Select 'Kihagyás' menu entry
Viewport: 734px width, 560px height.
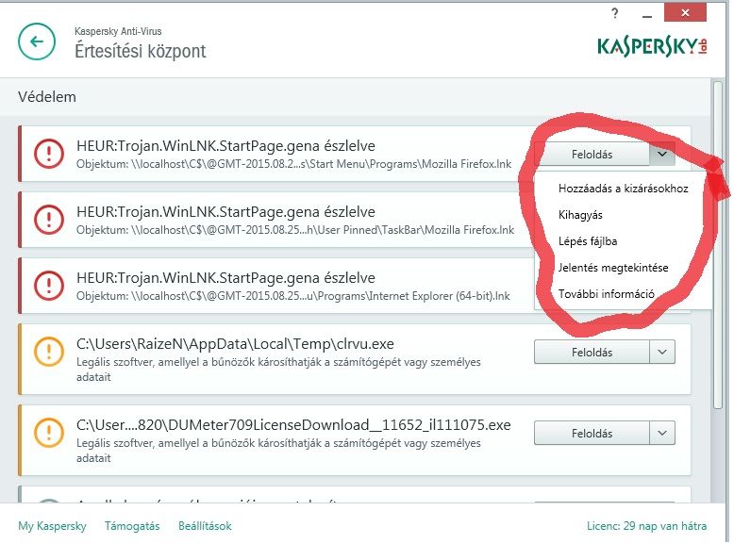pyautogui.click(x=580, y=215)
